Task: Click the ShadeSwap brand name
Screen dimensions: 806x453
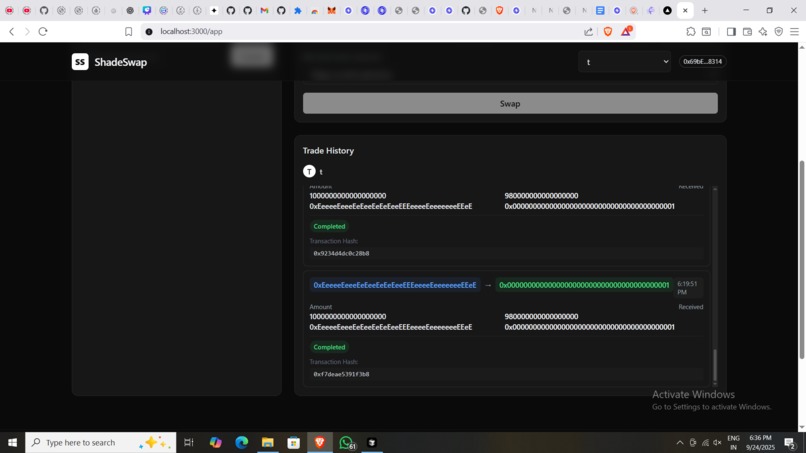Action: point(121,62)
